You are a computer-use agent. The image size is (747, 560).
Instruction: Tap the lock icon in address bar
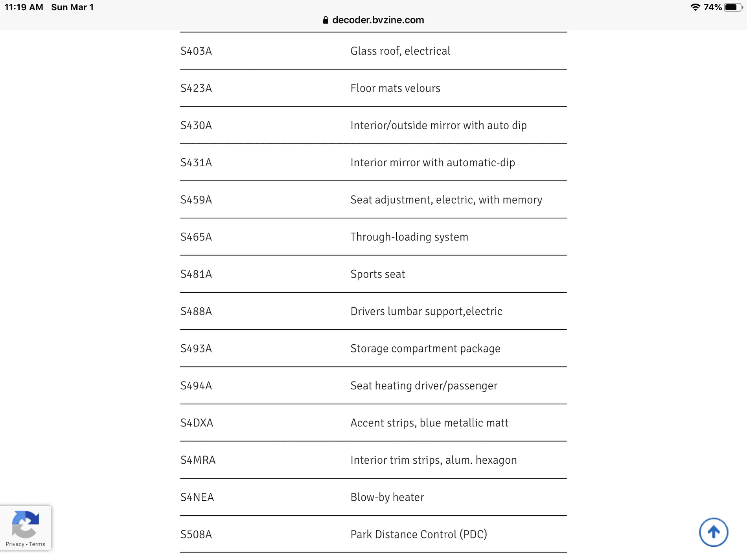326,20
